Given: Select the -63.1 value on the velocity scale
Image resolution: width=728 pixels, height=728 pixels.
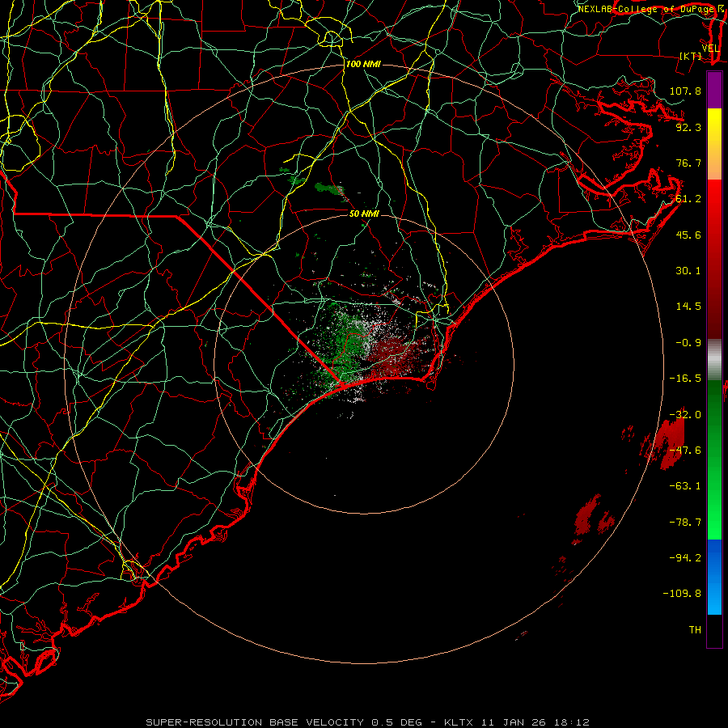Looking at the screenshot, I should coord(685,486).
